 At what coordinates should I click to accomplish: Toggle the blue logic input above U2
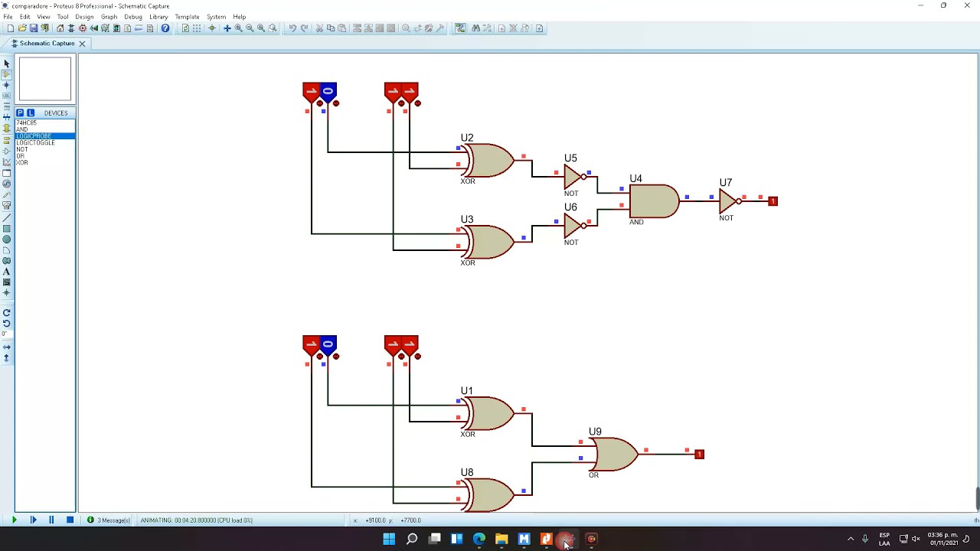pos(328,92)
